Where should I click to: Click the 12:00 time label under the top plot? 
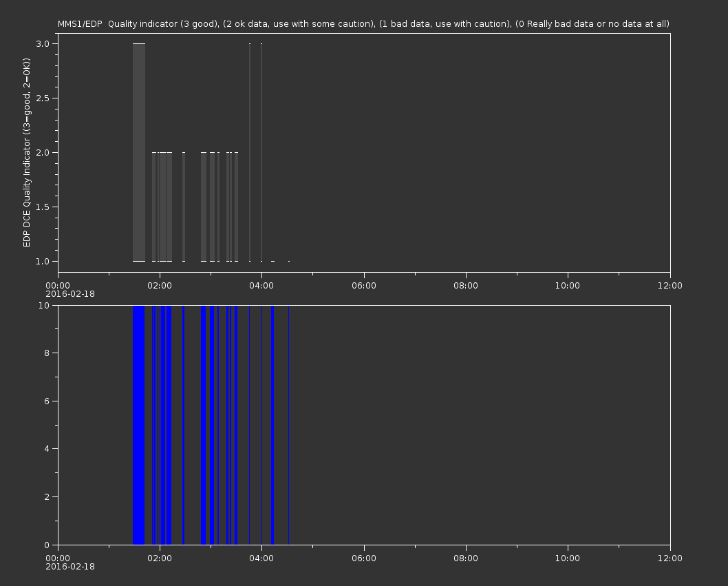tap(670, 285)
